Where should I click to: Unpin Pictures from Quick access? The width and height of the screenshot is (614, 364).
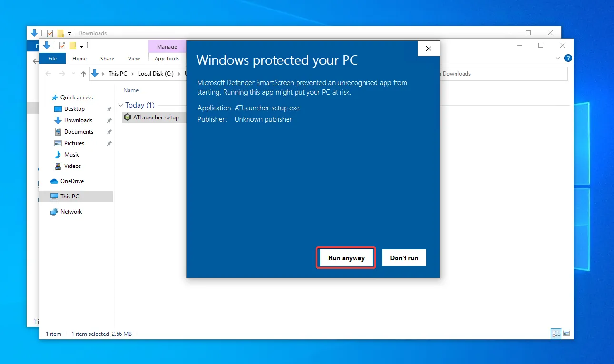click(109, 143)
